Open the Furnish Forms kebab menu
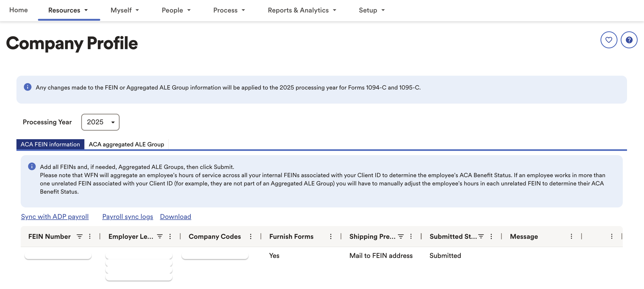 [x=330, y=236]
